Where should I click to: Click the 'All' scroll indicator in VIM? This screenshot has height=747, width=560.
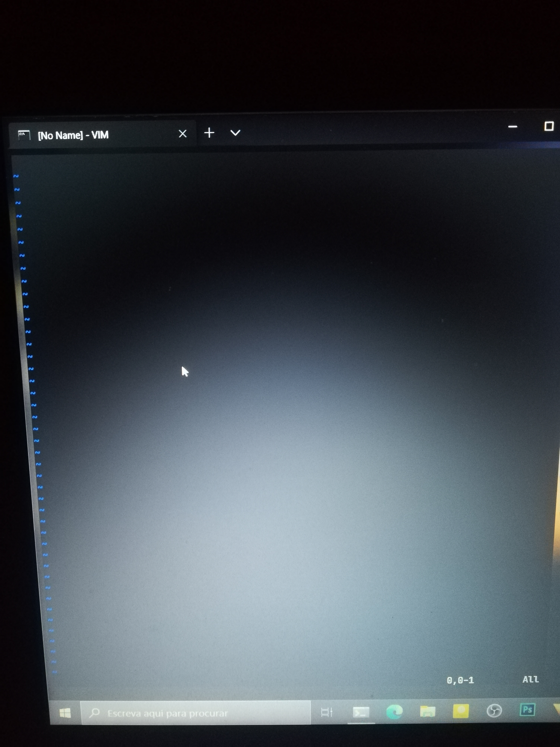click(530, 679)
